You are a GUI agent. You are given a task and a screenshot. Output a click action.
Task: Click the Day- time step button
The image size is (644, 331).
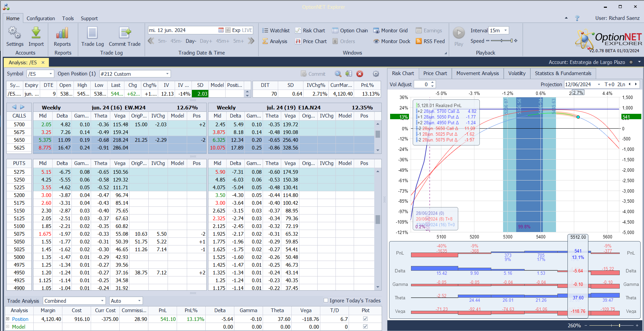(191, 41)
